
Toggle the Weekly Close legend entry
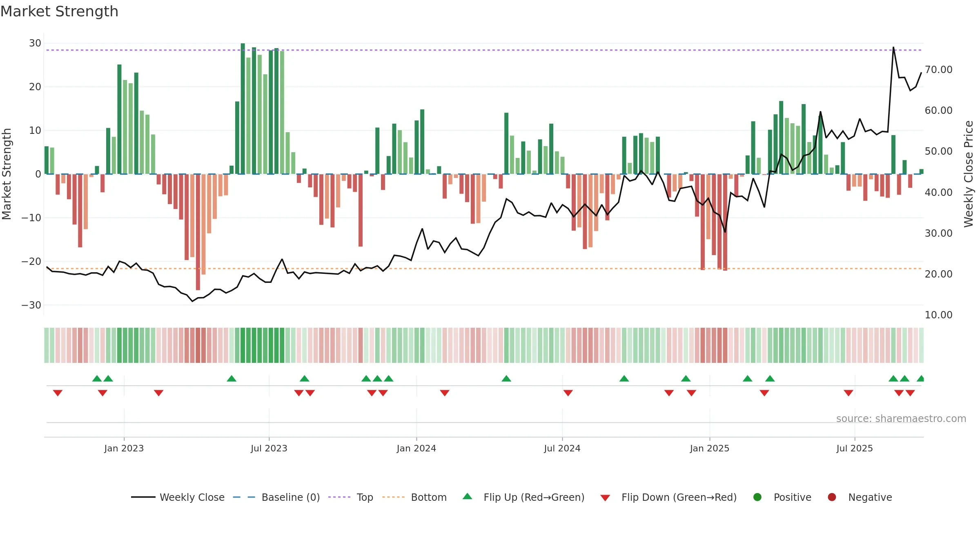(178, 497)
